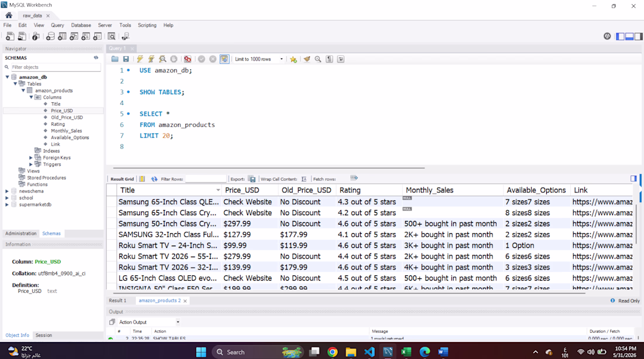Image resolution: width=644 pixels, height=359 pixels.
Task: Refresh the schemas list icon
Action: point(96,58)
